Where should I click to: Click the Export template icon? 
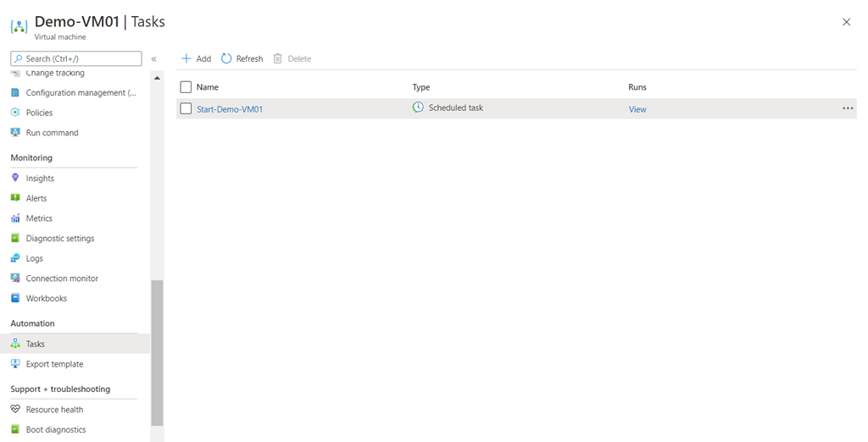(x=15, y=363)
